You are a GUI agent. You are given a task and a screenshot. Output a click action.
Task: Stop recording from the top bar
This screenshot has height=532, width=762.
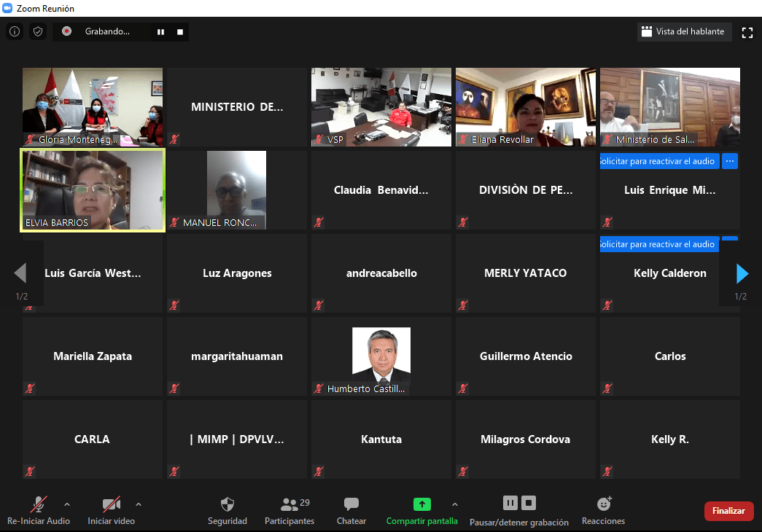click(x=180, y=32)
